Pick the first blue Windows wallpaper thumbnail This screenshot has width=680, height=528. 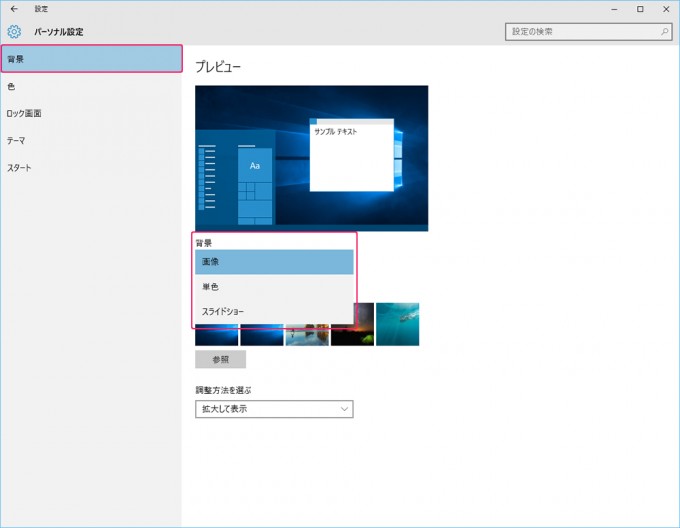pos(216,335)
